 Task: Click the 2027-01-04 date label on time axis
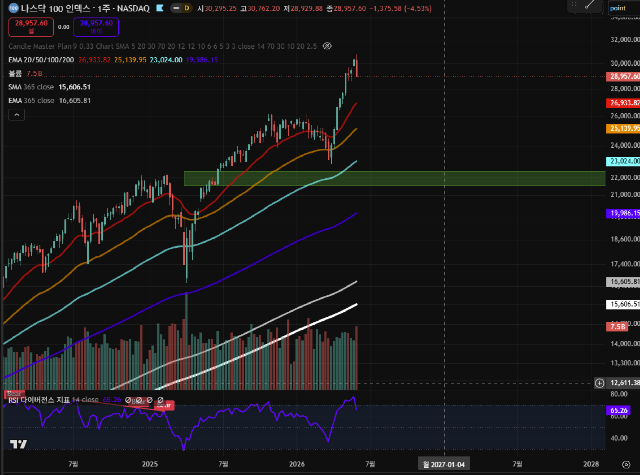click(444, 464)
